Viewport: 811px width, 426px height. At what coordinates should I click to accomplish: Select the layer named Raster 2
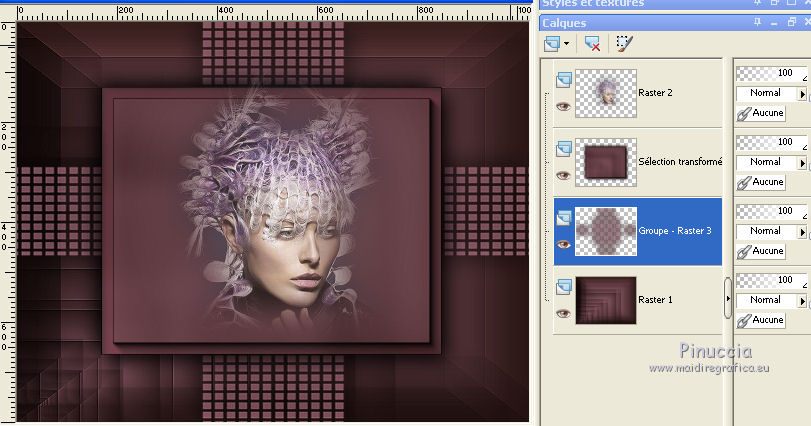point(655,93)
